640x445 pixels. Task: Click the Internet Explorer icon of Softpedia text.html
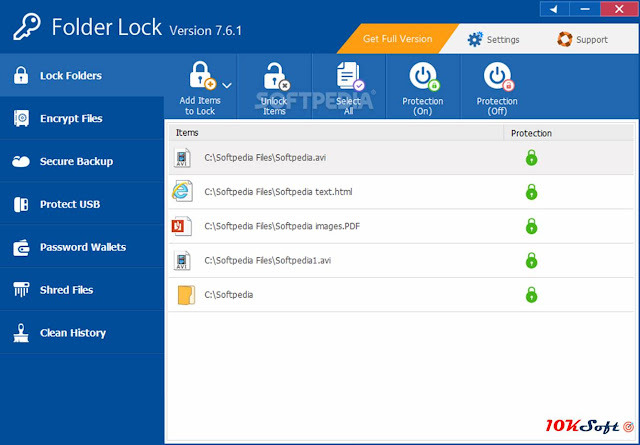click(x=182, y=191)
